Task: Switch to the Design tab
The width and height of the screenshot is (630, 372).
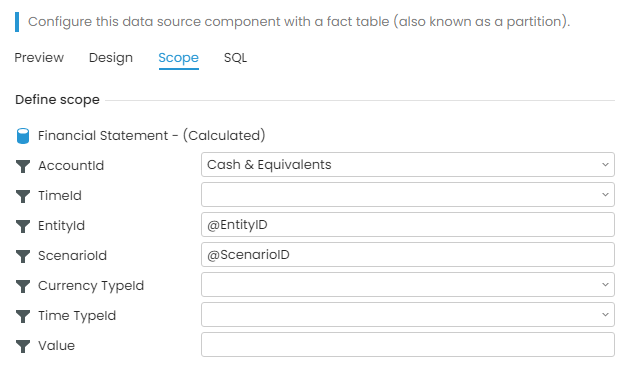Action: [x=110, y=58]
